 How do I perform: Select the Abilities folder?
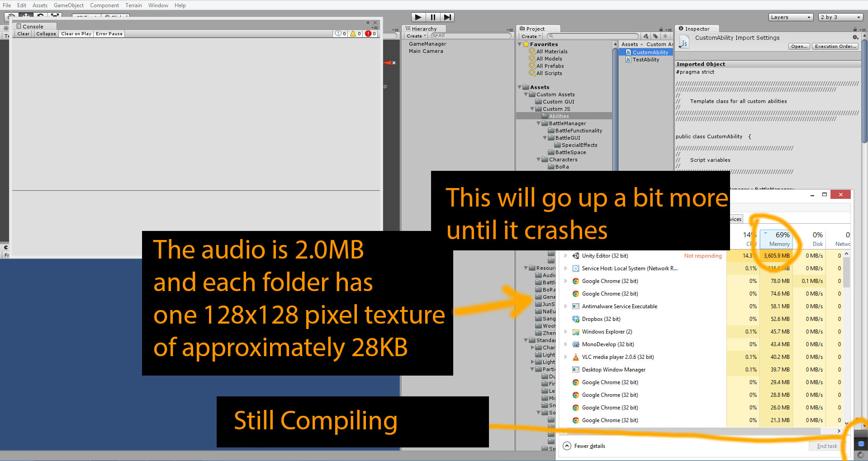tap(564, 116)
